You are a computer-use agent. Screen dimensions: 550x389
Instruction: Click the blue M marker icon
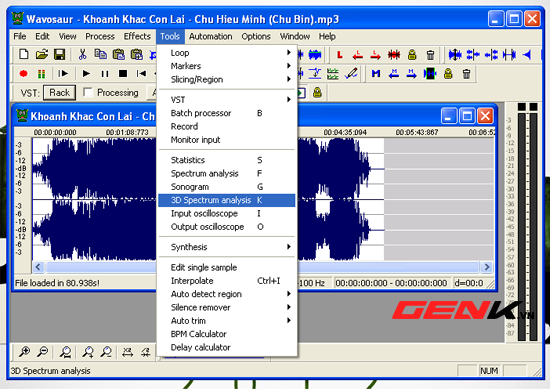tap(376, 74)
